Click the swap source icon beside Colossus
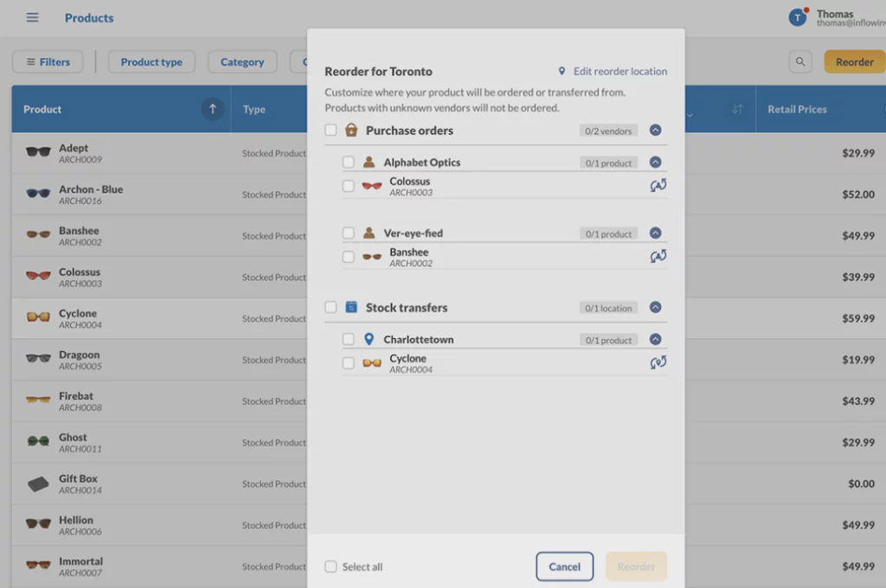This screenshot has height=588, width=886. point(658,185)
